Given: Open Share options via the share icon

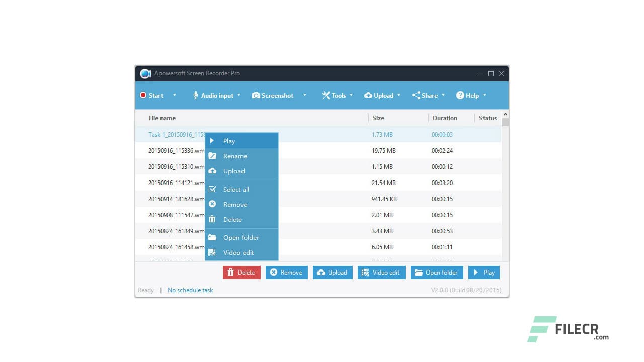Looking at the screenshot, I should (x=416, y=95).
